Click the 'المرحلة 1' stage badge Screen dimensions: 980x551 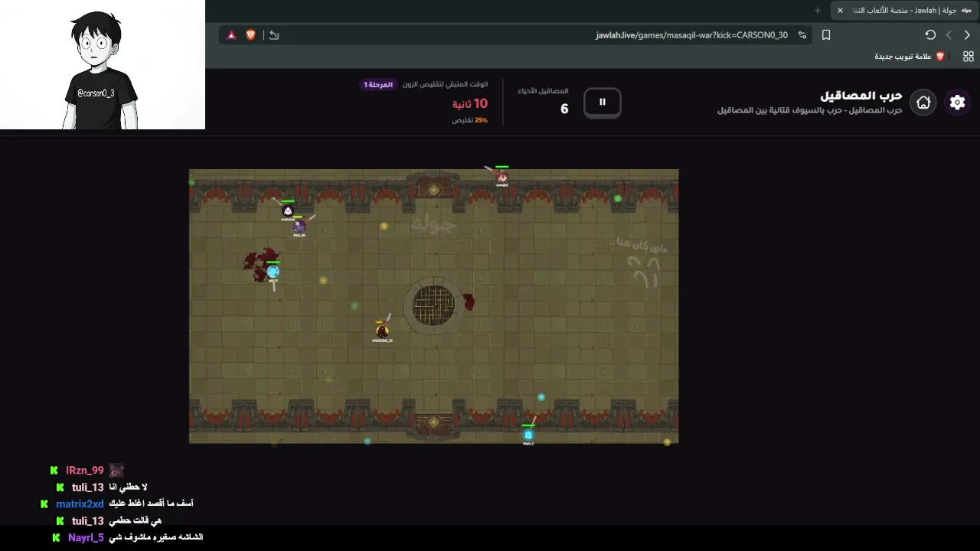(x=378, y=84)
